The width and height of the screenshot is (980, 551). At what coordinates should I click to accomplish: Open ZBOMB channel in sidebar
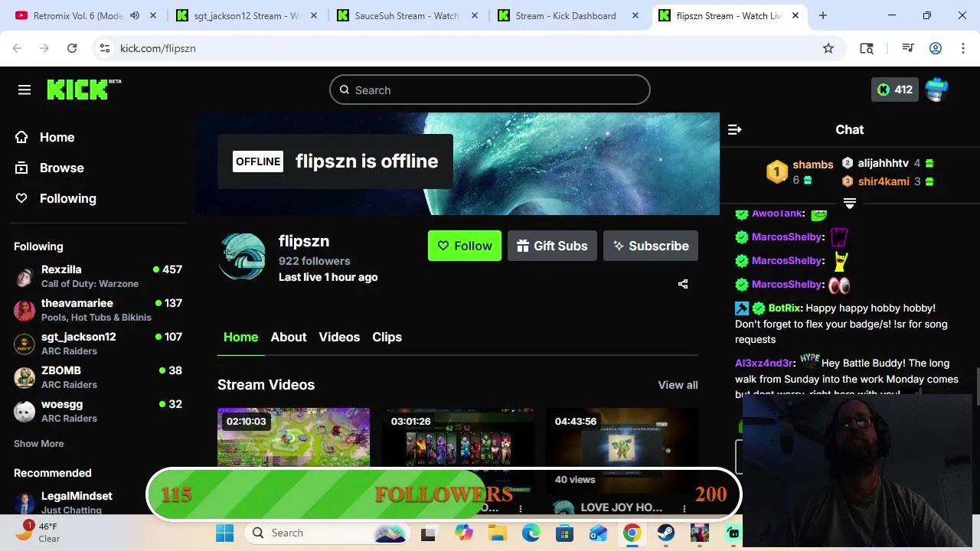click(x=98, y=377)
